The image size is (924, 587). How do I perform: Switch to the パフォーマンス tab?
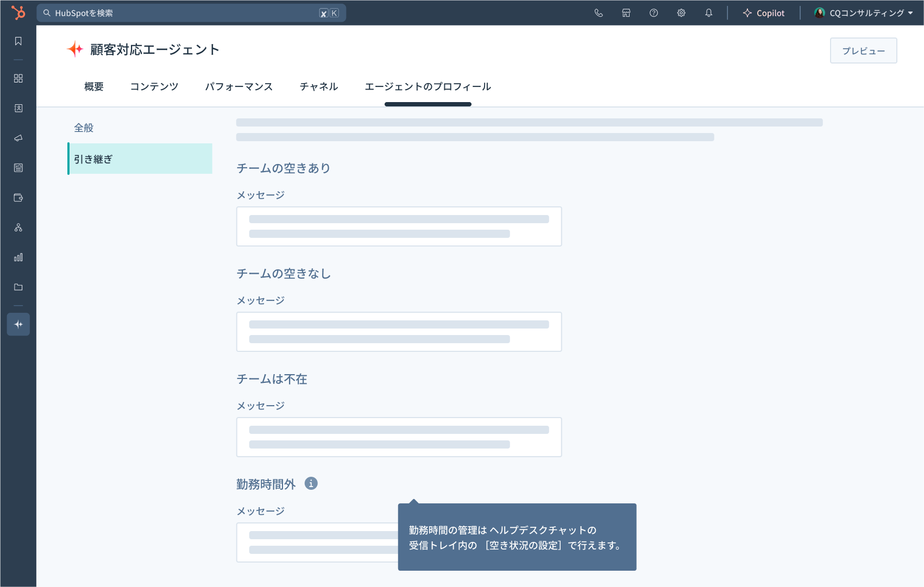pyautogui.click(x=239, y=87)
